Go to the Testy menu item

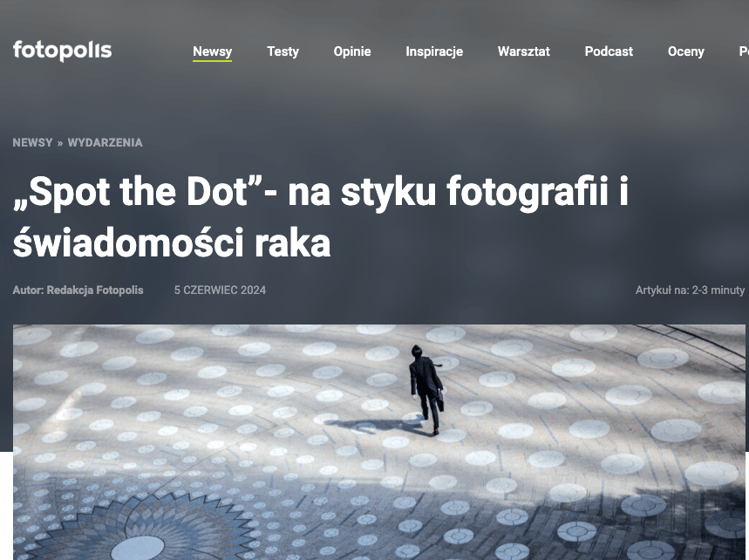(x=283, y=51)
